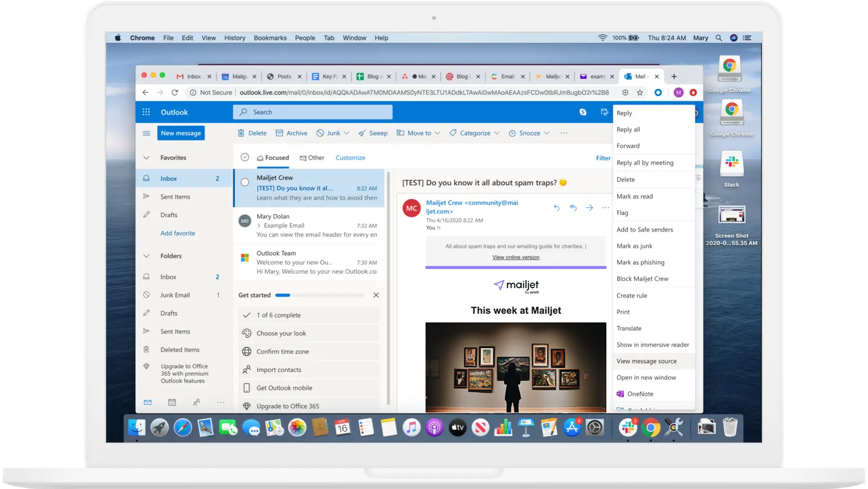Click the museum gallery image in email
Viewport: 868px width, 489px height.
[516, 367]
